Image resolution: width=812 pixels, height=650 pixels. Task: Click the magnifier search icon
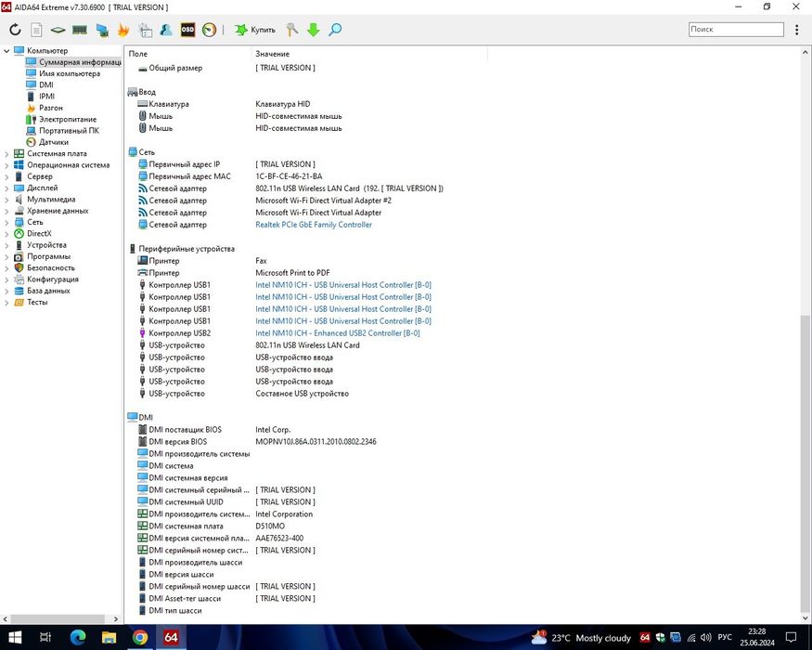pos(335,30)
